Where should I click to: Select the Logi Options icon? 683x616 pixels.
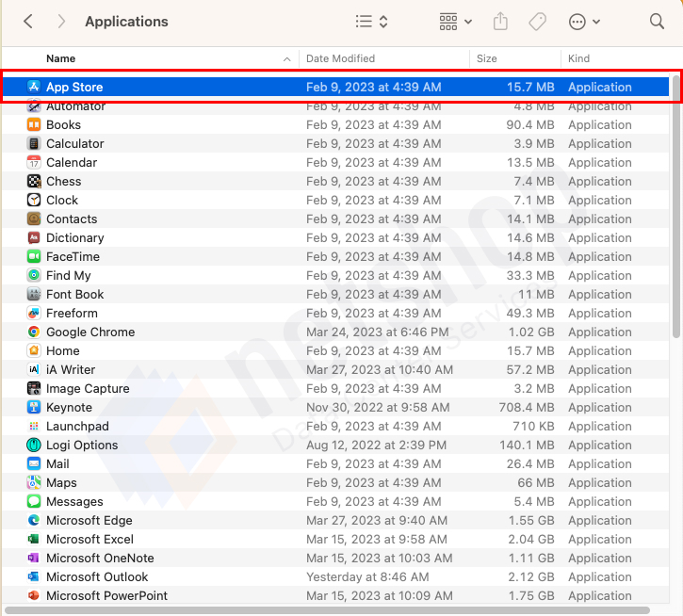point(34,445)
